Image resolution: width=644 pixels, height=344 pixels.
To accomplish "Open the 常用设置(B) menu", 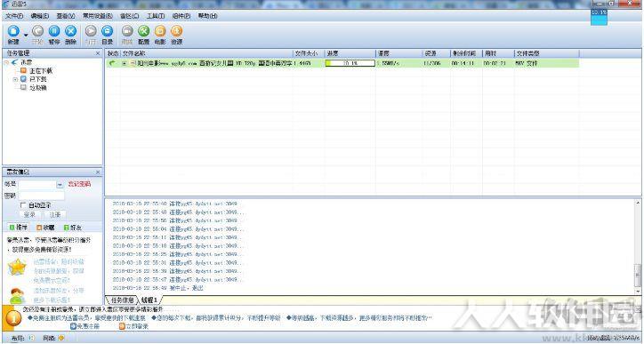I will [98, 16].
